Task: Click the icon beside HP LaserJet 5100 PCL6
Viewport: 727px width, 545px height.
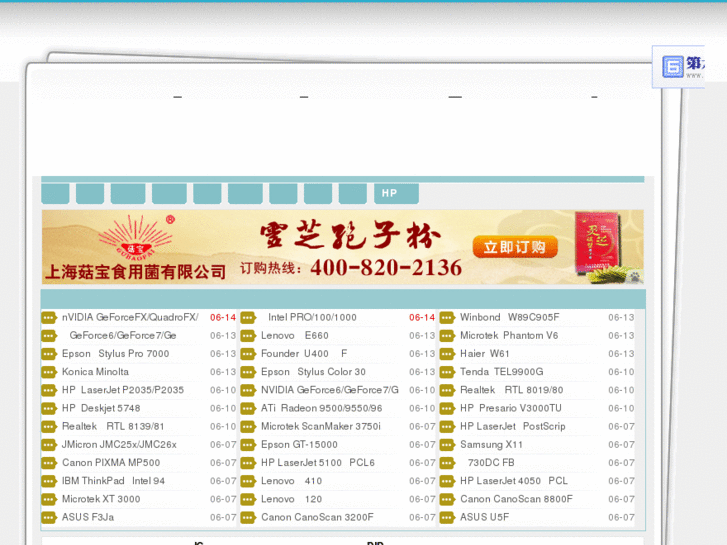Action: pyautogui.click(x=248, y=463)
